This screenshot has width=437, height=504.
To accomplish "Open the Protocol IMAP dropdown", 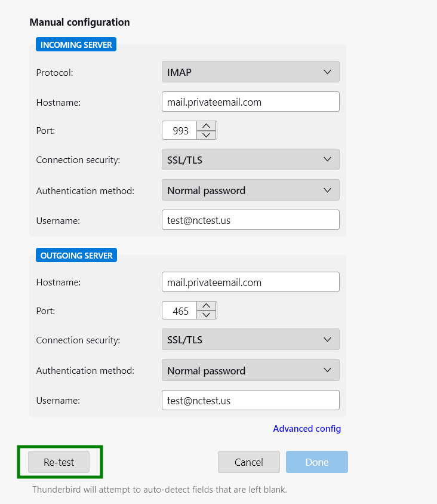I will click(x=251, y=72).
